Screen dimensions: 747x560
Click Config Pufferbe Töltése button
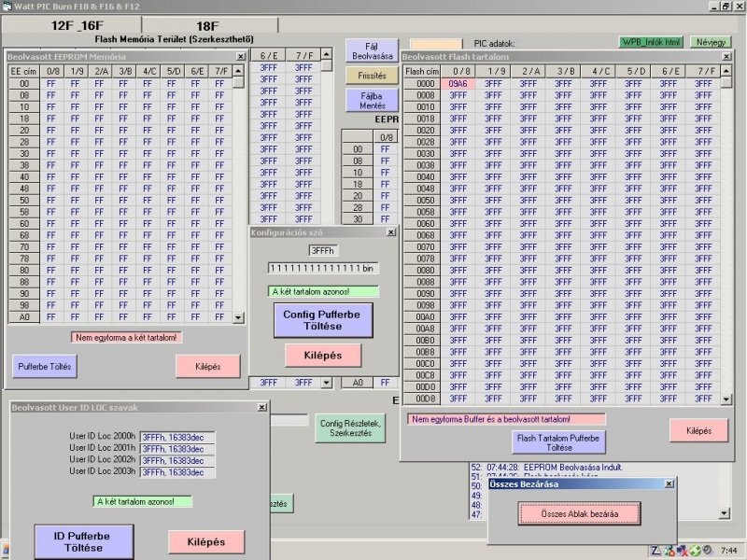tap(323, 320)
